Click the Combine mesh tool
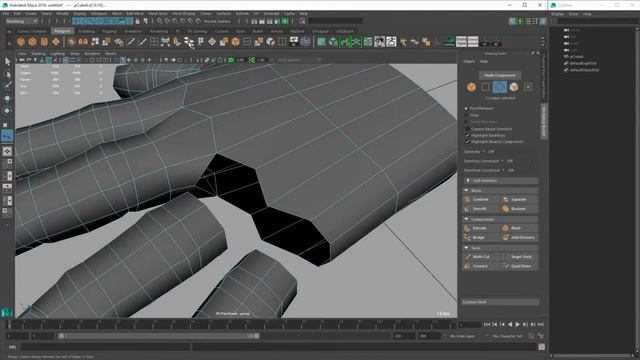 481,199
